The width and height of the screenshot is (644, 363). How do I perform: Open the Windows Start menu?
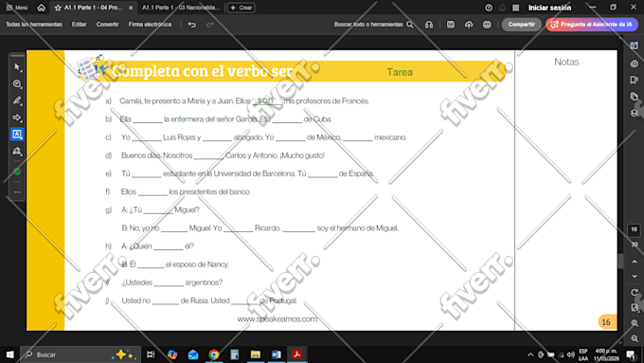point(9,354)
